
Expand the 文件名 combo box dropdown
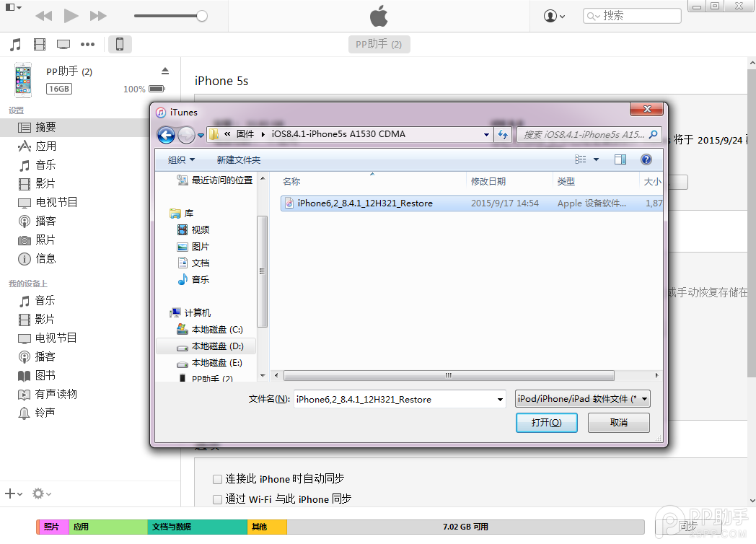[501, 398]
